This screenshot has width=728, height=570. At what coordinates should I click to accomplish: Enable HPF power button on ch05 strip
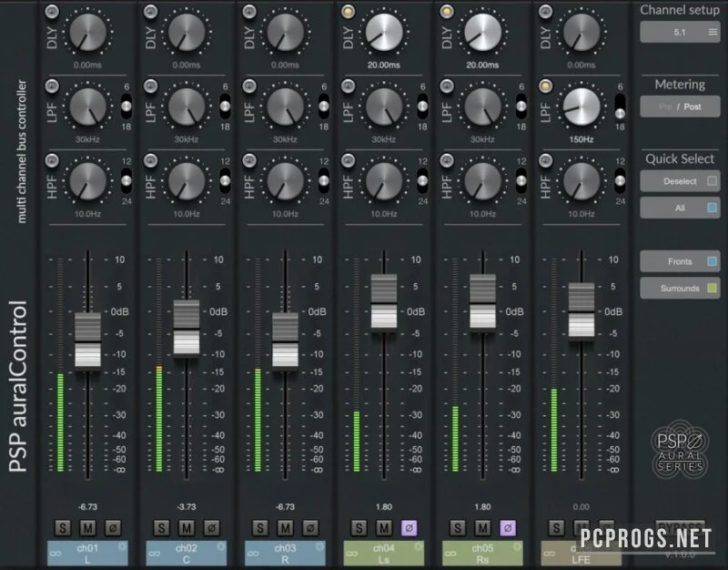pyautogui.click(x=447, y=160)
